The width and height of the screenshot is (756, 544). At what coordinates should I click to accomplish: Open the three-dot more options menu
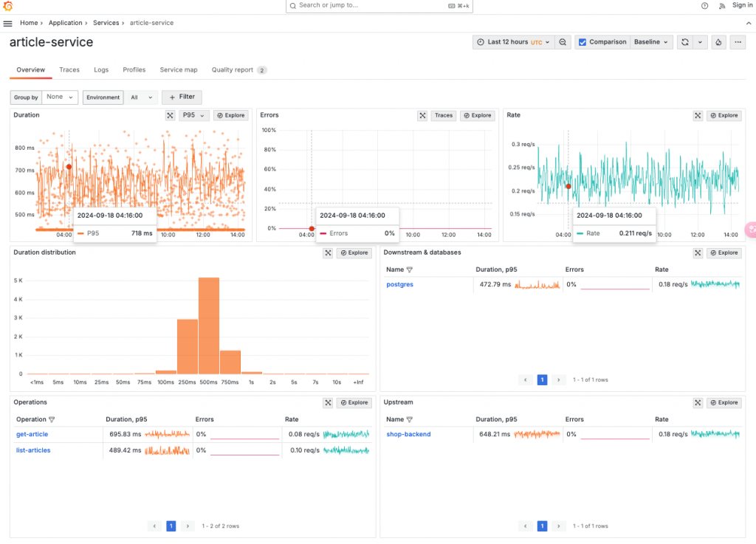coord(738,42)
